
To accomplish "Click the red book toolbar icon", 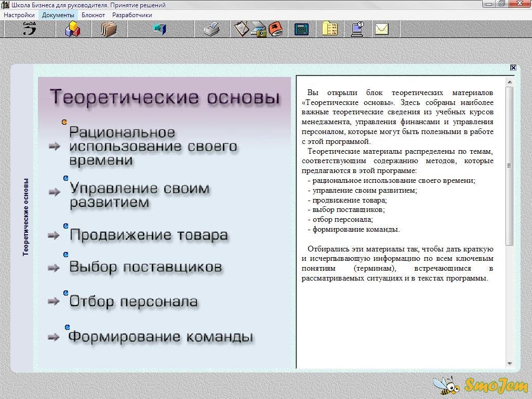I will [276, 29].
